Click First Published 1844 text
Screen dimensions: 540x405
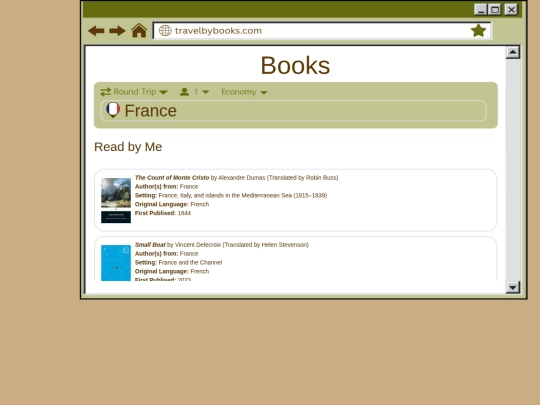click(x=163, y=213)
